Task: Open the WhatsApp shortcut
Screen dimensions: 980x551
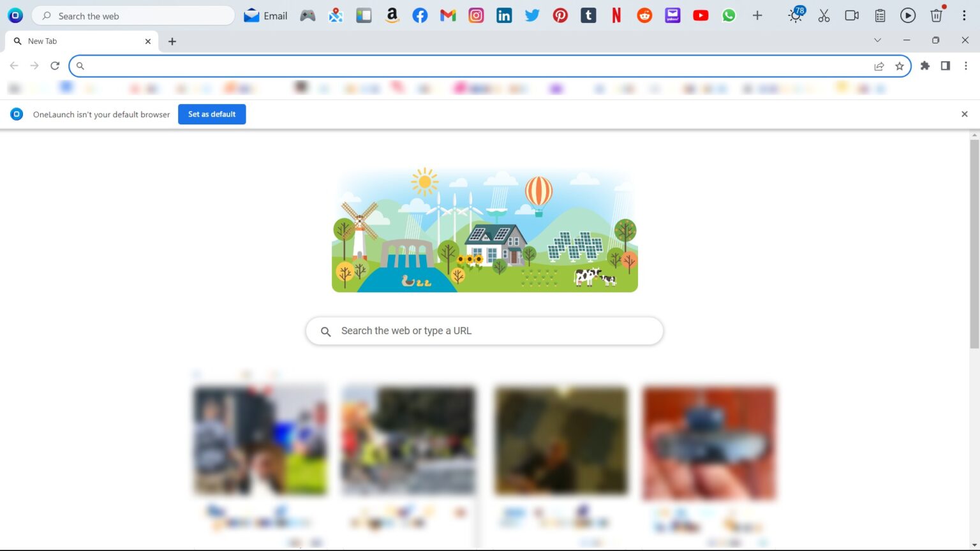Action: click(x=729, y=15)
